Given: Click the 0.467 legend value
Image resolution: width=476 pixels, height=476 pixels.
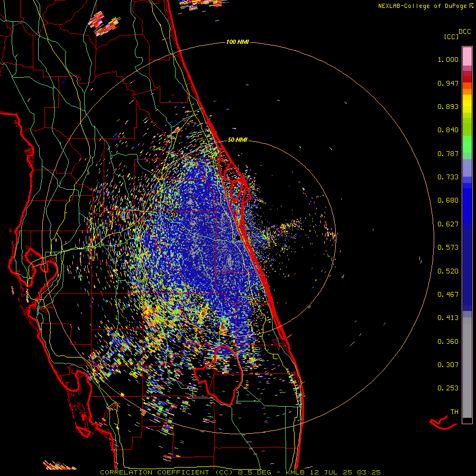Looking at the screenshot, I should [448, 295].
